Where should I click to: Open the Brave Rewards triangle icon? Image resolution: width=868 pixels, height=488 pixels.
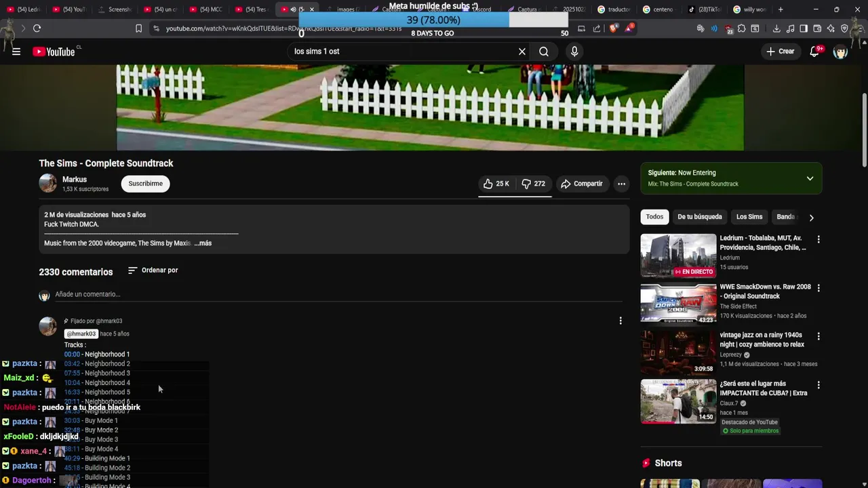pos(629,28)
